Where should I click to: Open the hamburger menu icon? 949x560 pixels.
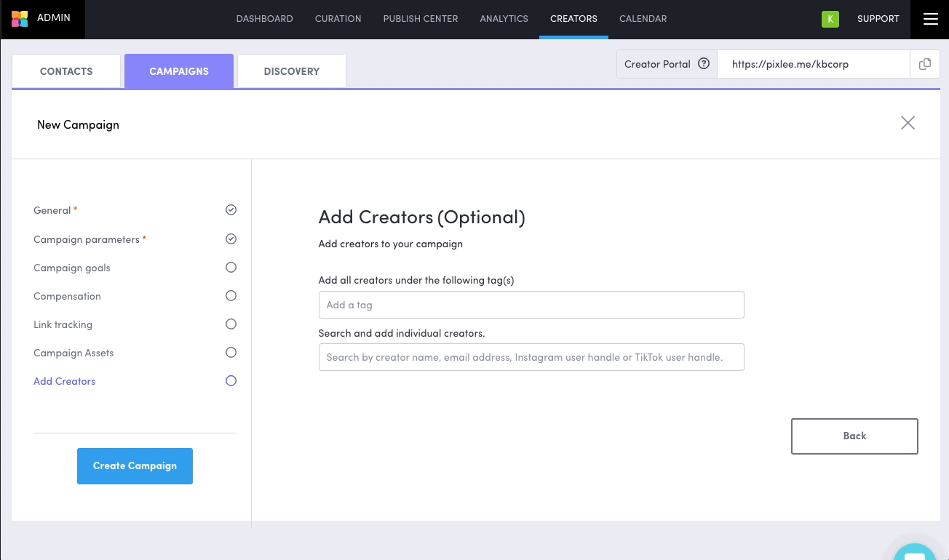[x=930, y=19]
